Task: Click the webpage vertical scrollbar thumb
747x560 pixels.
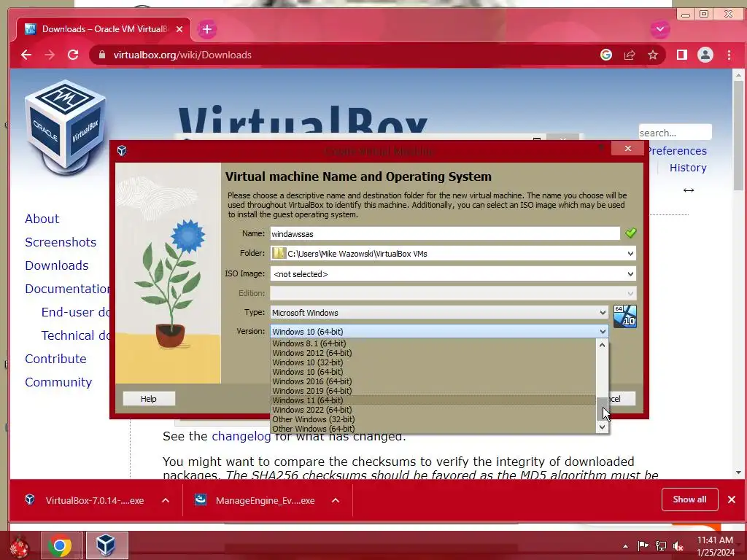Action: coord(738,135)
